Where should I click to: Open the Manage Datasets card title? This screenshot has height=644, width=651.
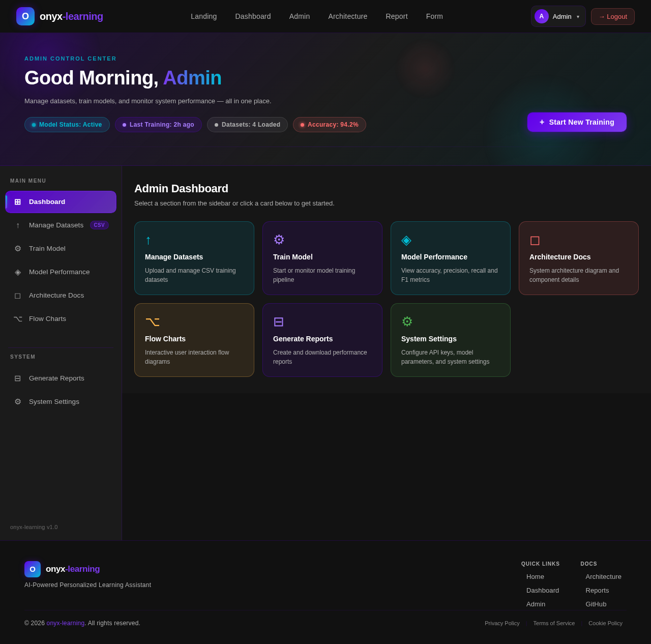tap(174, 257)
